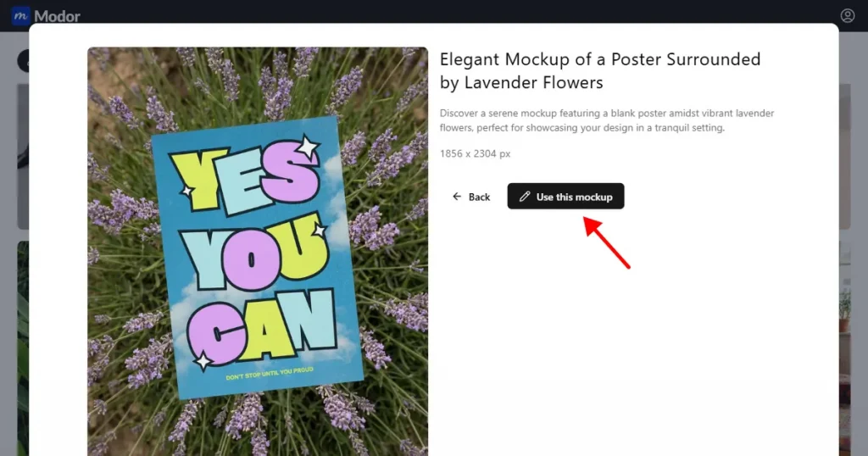
Task: Click the Elegant Mockup of a Poster title
Action: (600, 71)
